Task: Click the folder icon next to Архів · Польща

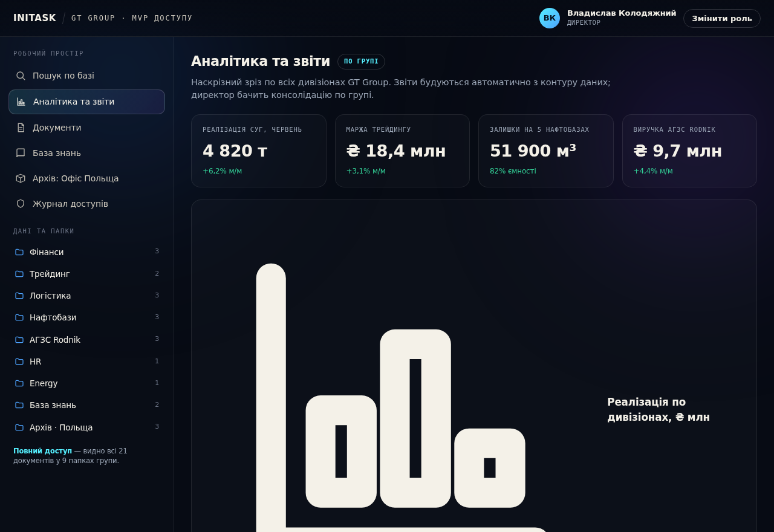Action: coord(19,427)
